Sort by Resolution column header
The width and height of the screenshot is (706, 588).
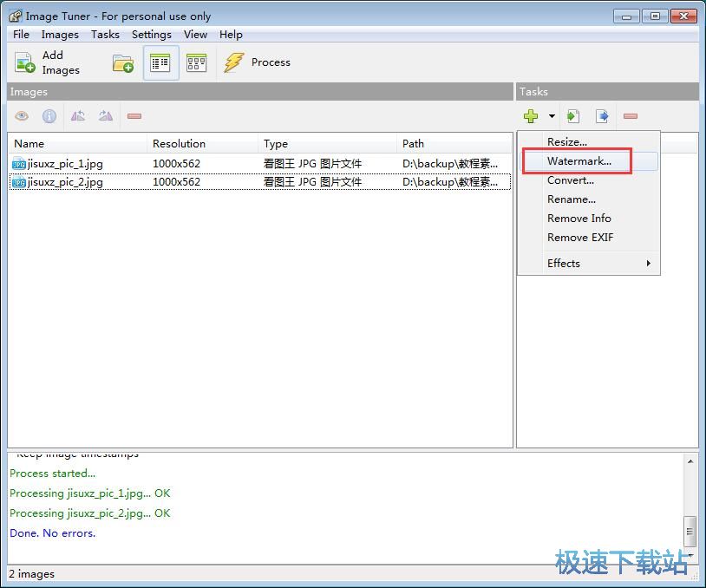click(x=202, y=144)
